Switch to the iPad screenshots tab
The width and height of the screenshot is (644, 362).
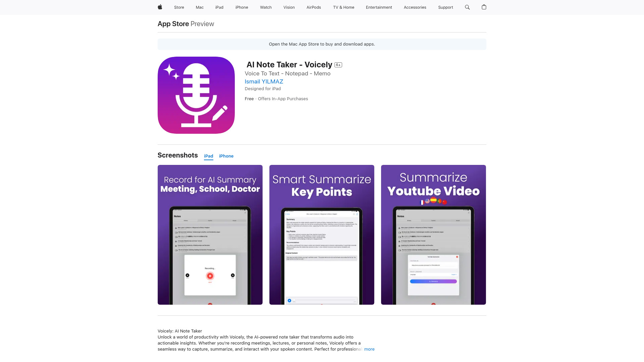click(208, 156)
